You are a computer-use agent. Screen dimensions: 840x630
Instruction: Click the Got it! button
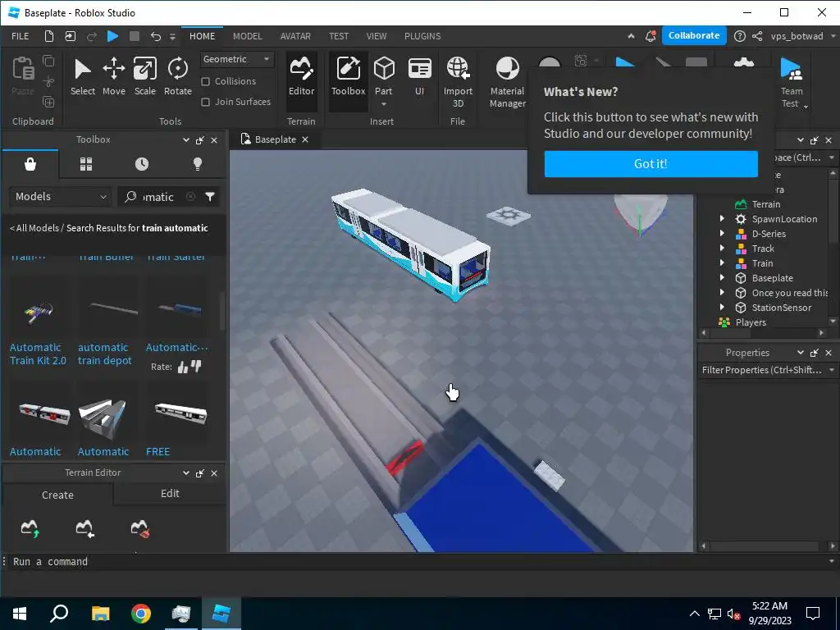651,164
